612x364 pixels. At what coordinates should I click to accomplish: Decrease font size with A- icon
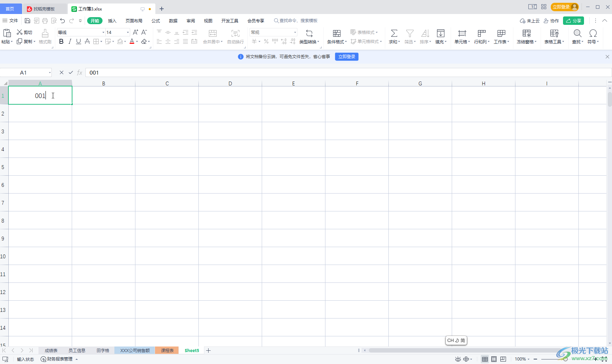click(144, 32)
